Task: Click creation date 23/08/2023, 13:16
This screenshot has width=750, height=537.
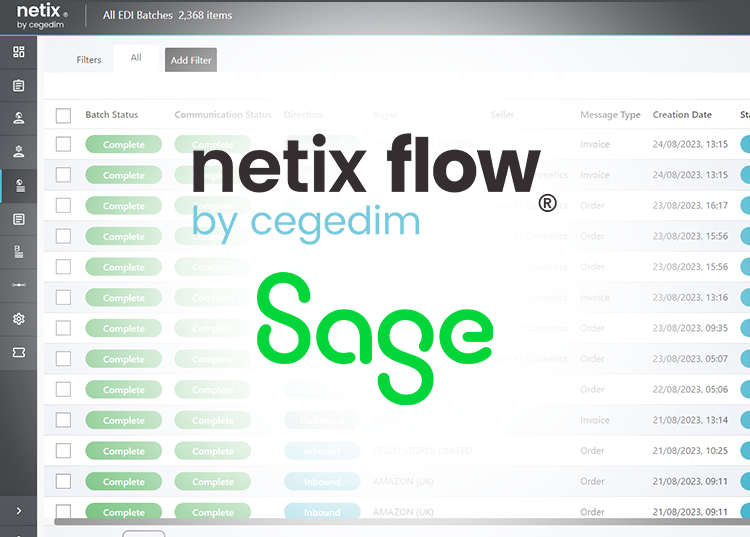Action: [690, 297]
